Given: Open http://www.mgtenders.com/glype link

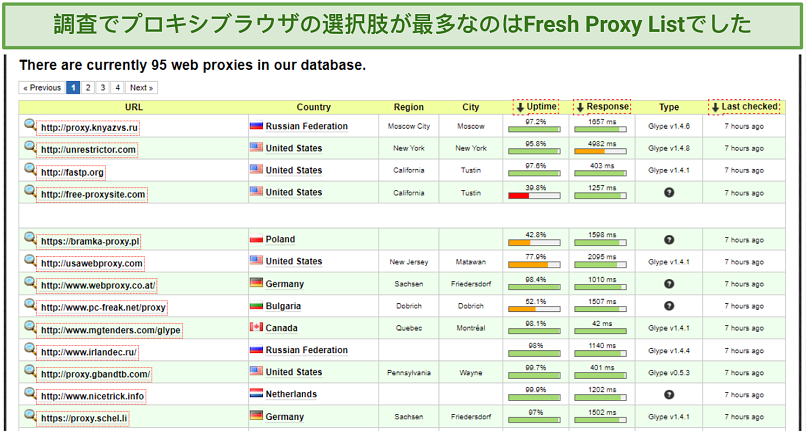Looking at the screenshot, I should click(x=111, y=330).
